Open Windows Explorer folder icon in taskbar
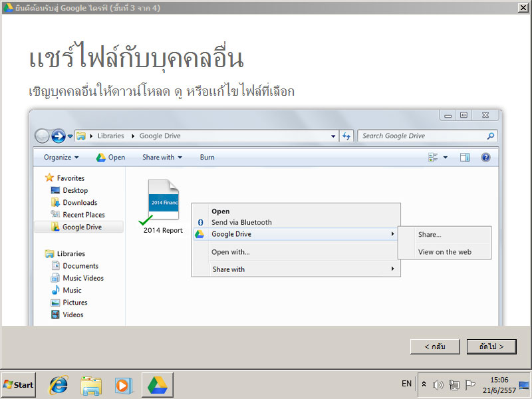 pyautogui.click(x=91, y=385)
